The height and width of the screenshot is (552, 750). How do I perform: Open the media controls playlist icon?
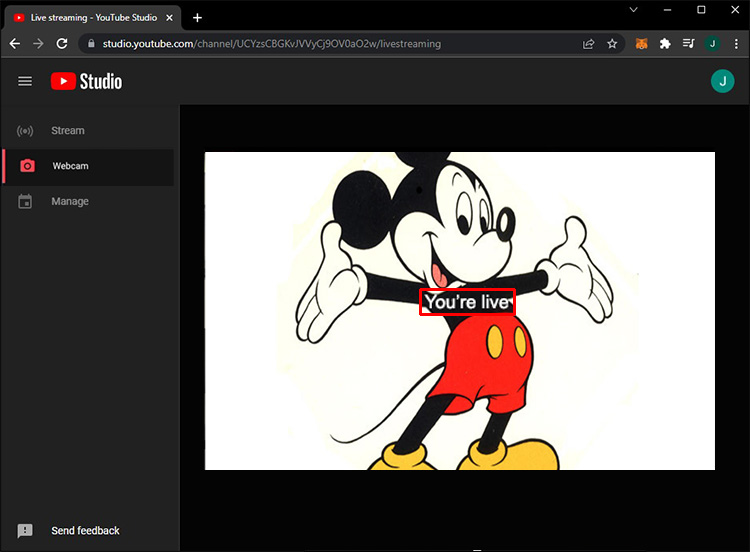tap(688, 44)
